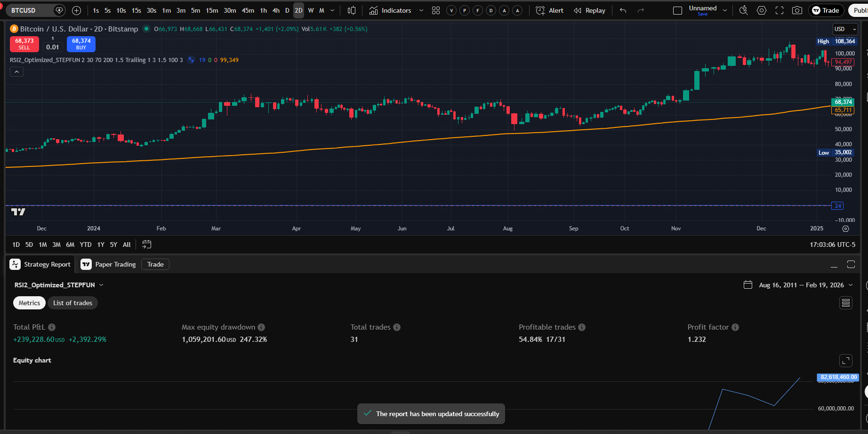
Task: Open the layout grid selector icon
Action: click(x=435, y=10)
